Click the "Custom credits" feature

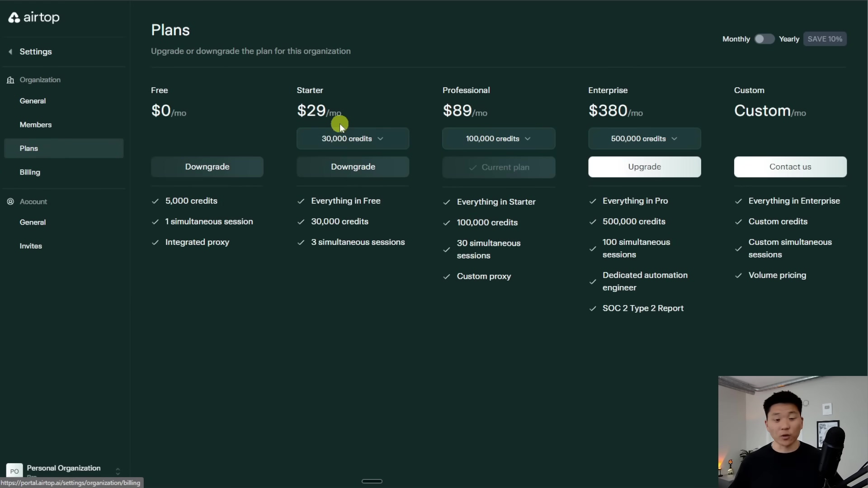coord(778,221)
